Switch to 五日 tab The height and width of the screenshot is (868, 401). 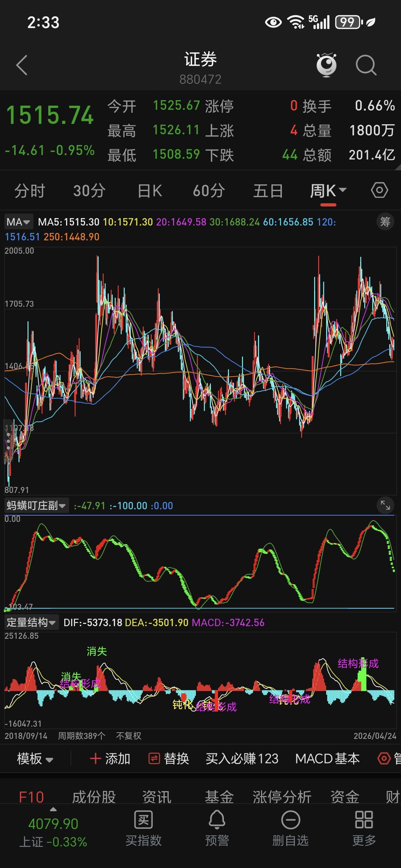(268, 191)
